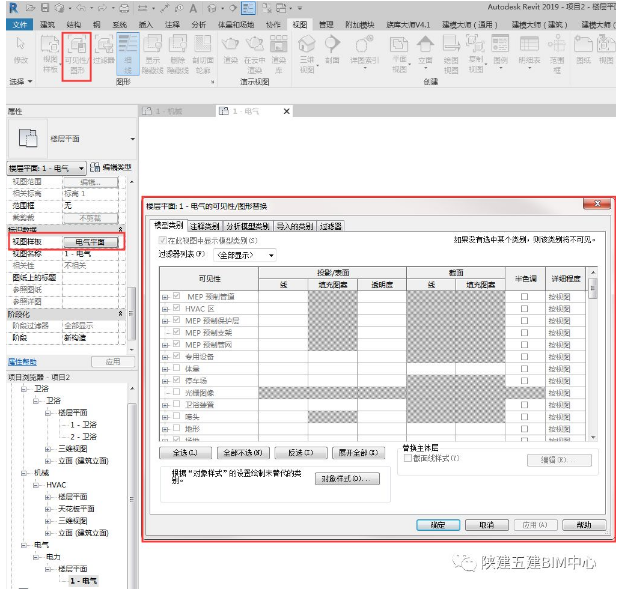Click the 确定 button in the dialog

(x=437, y=524)
